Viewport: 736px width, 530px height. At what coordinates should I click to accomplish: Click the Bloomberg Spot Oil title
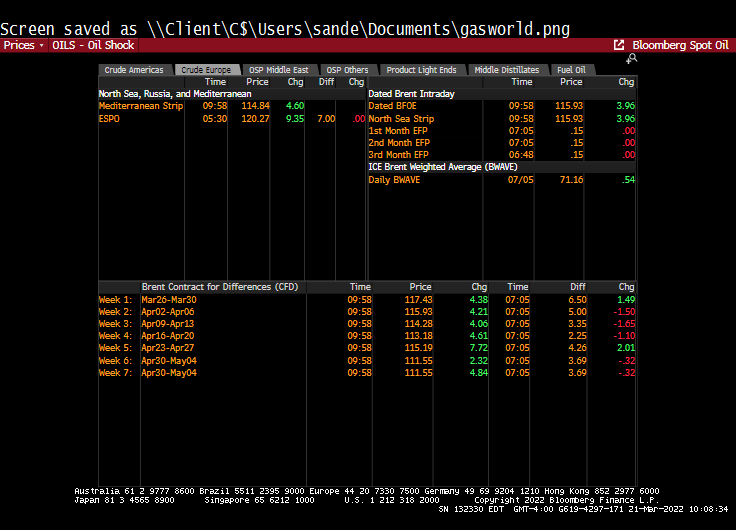tap(680, 45)
